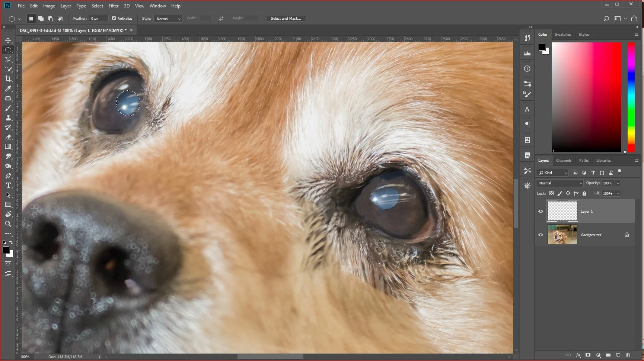Select the Pen tool
The height and width of the screenshot is (361, 644).
(x=8, y=175)
